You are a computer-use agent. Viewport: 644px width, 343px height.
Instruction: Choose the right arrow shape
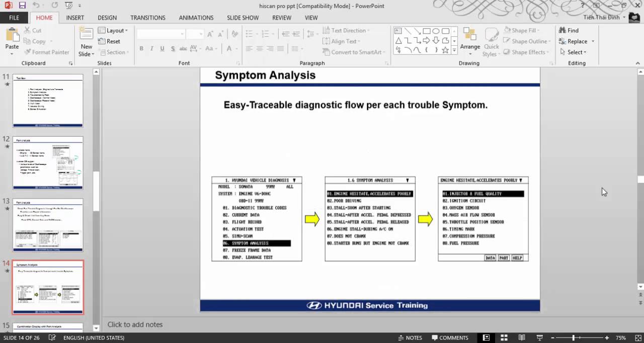coord(426,41)
